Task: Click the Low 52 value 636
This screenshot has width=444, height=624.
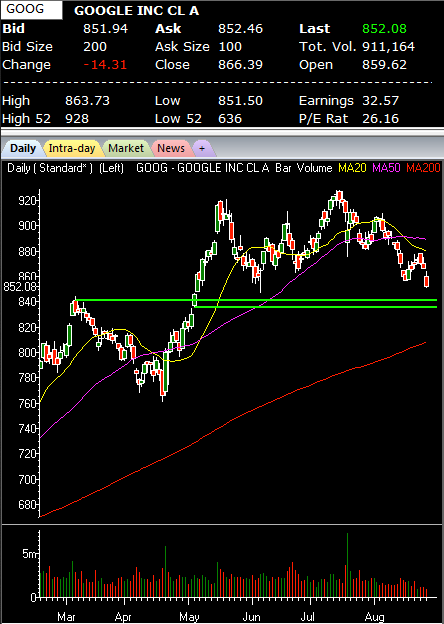Action: click(230, 119)
